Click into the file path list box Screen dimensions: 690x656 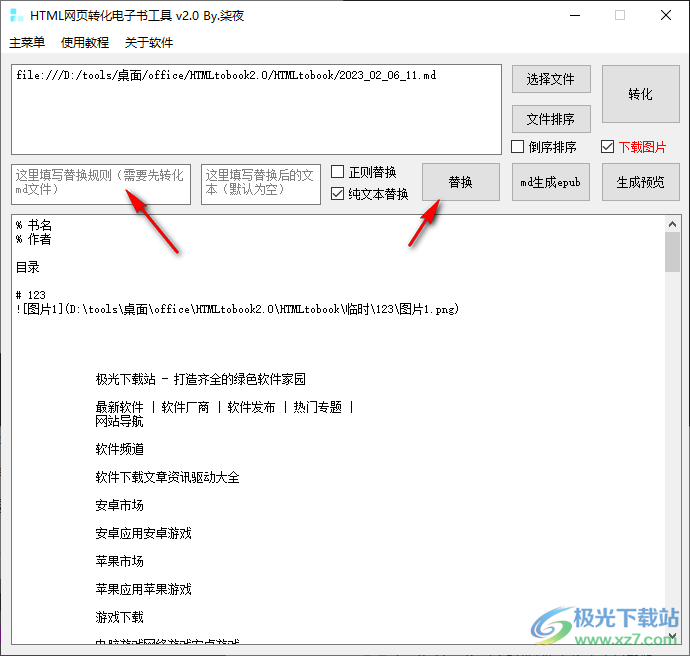point(256,110)
